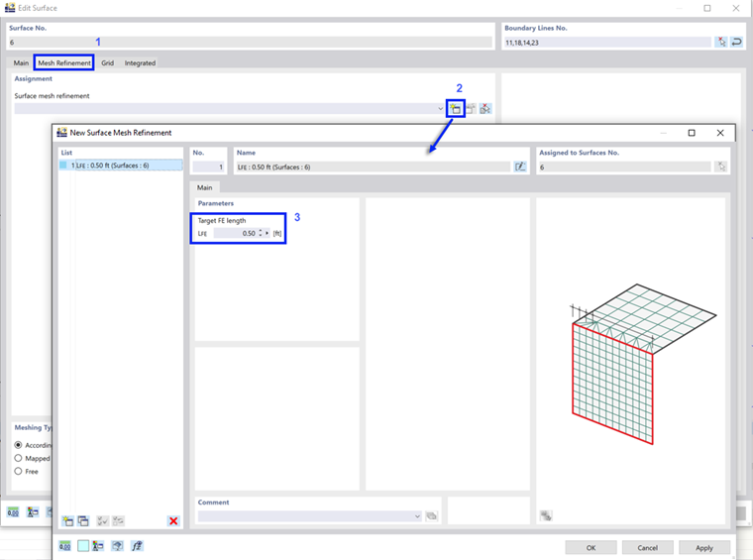Click the No. field showing 1
This screenshot has width=753, height=560.
point(208,167)
